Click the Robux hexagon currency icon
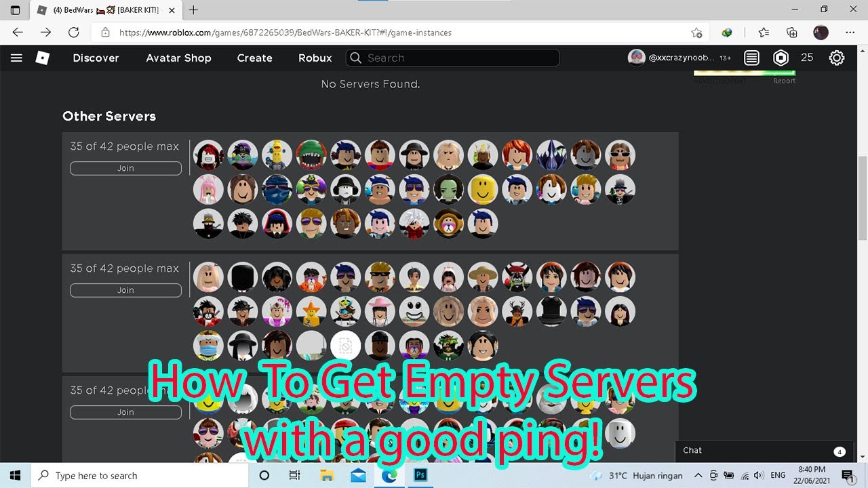Image resolution: width=868 pixels, height=488 pixels. coord(781,58)
